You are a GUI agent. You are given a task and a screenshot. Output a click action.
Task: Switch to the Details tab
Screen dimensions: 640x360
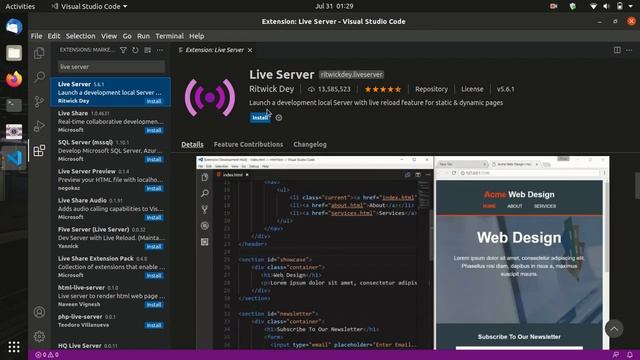point(192,144)
